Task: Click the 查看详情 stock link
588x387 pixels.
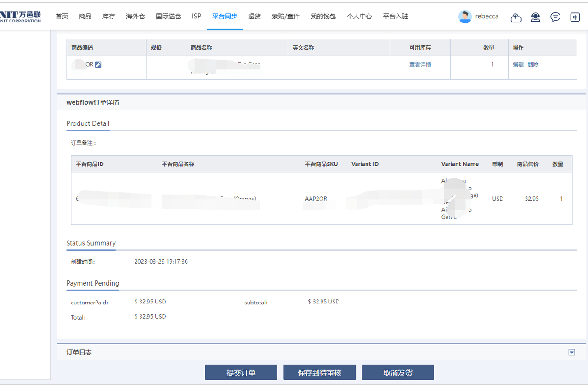Action: tap(420, 65)
